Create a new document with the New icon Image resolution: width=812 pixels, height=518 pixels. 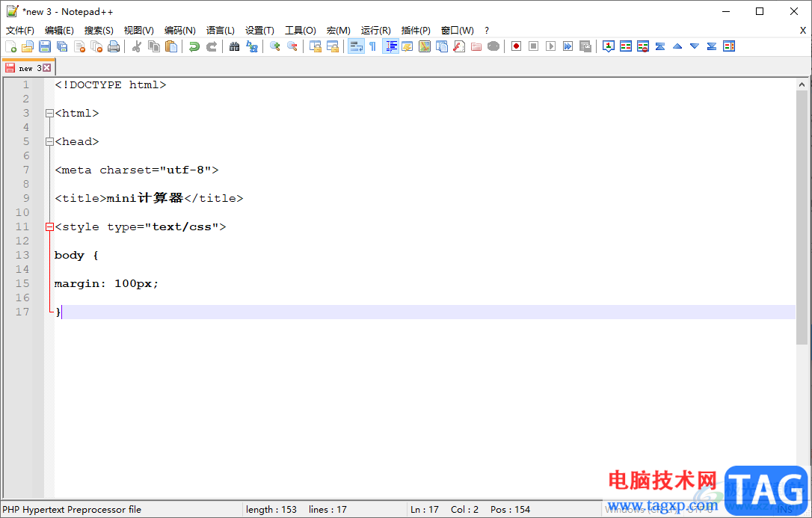click(x=11, y=46)
